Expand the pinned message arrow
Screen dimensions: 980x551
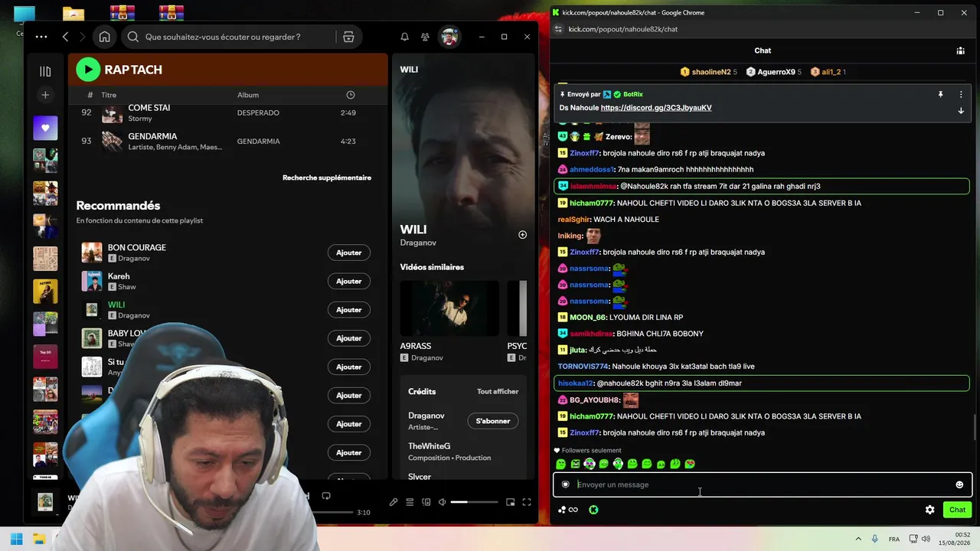pos(961,110)
